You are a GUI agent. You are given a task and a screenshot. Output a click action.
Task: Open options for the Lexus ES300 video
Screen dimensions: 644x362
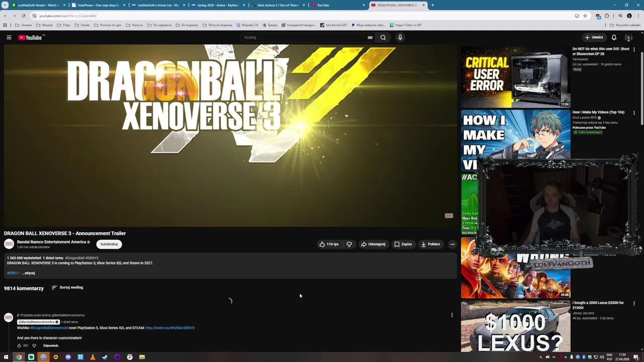pos(634,304)
